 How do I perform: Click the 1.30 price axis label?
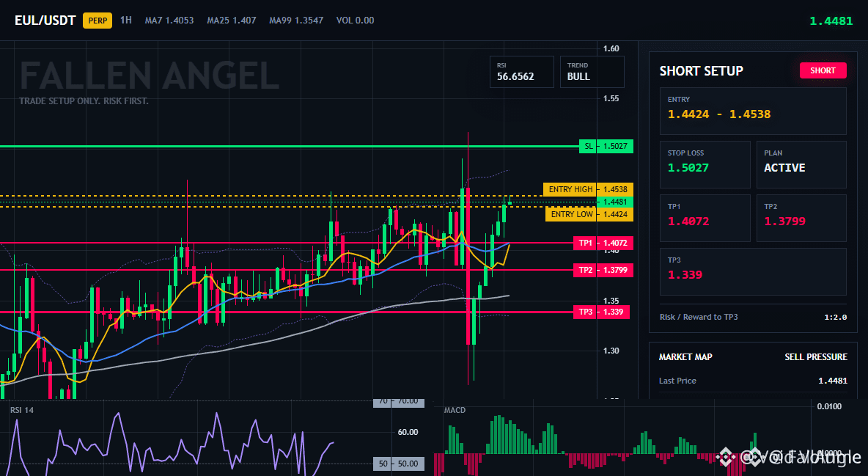coord(611,351)
